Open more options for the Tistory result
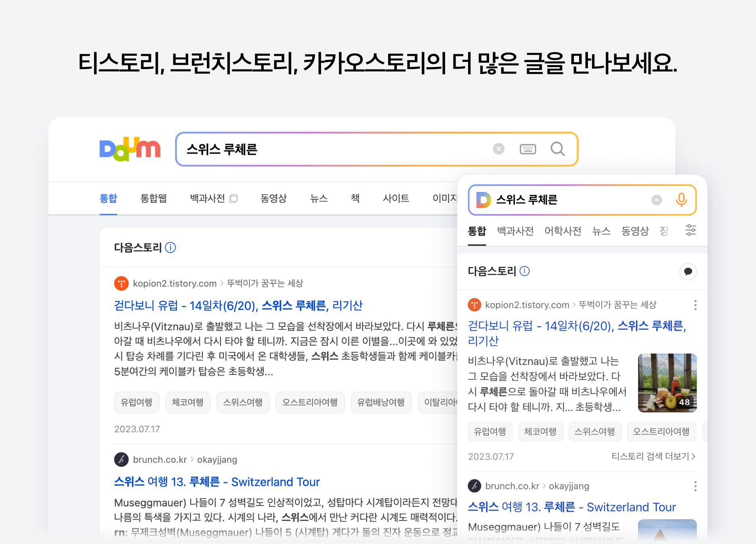Viewport: 756px width, 544px height. 695,305
